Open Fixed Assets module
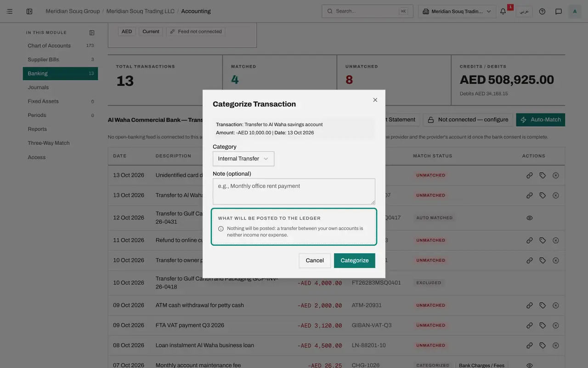This screenshot has width=588, height=368. click(60, 101)
